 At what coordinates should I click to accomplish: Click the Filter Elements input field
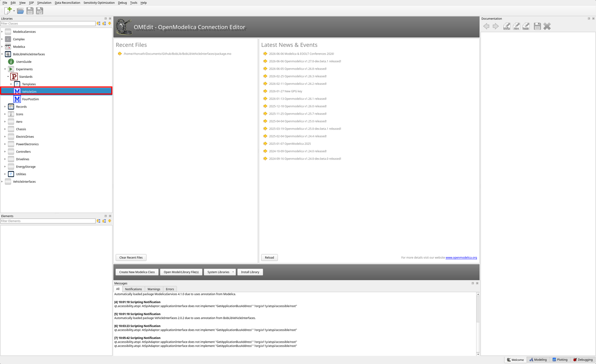pos(48,221)
